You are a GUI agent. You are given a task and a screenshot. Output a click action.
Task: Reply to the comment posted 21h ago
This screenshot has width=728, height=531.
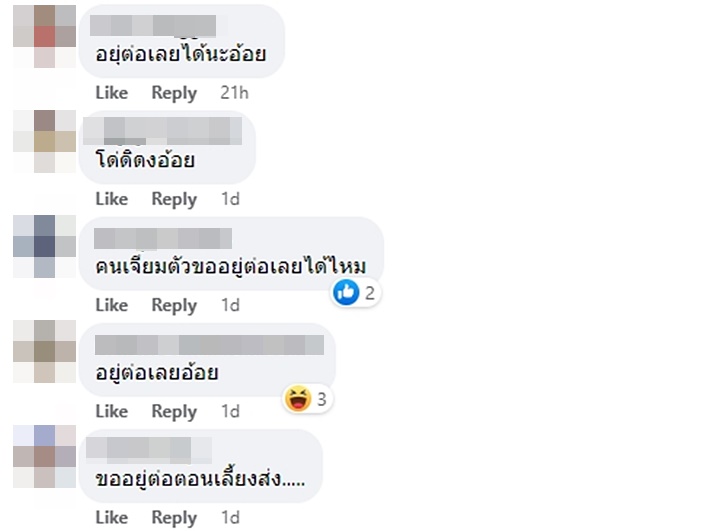174,93
